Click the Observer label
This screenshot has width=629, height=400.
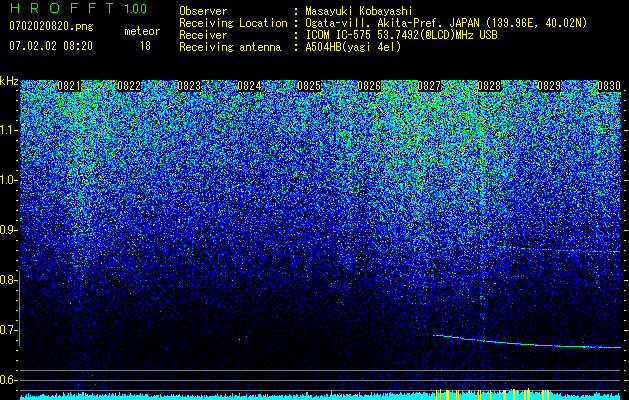203,11
